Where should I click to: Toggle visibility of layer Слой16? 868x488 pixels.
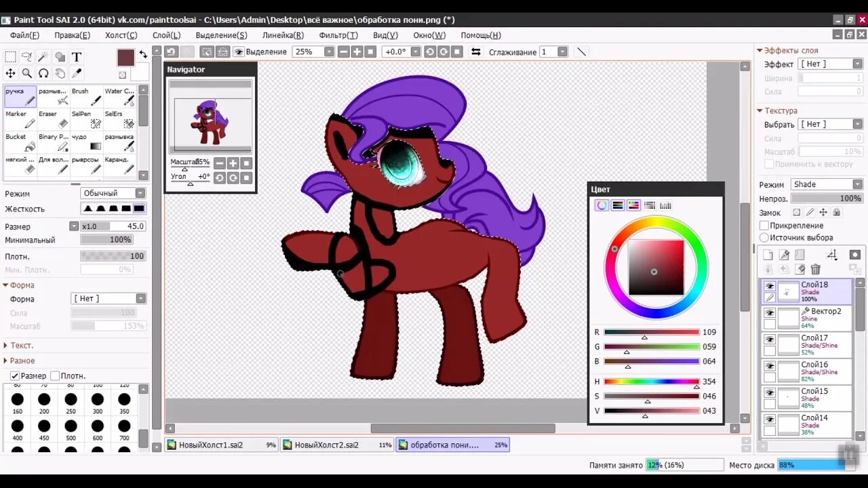click(x=770, y=366)
